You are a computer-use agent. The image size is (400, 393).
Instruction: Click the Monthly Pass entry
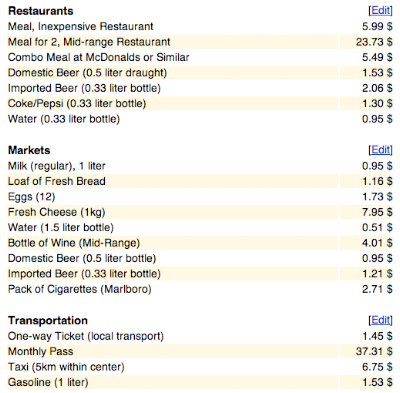click(200, 351)
